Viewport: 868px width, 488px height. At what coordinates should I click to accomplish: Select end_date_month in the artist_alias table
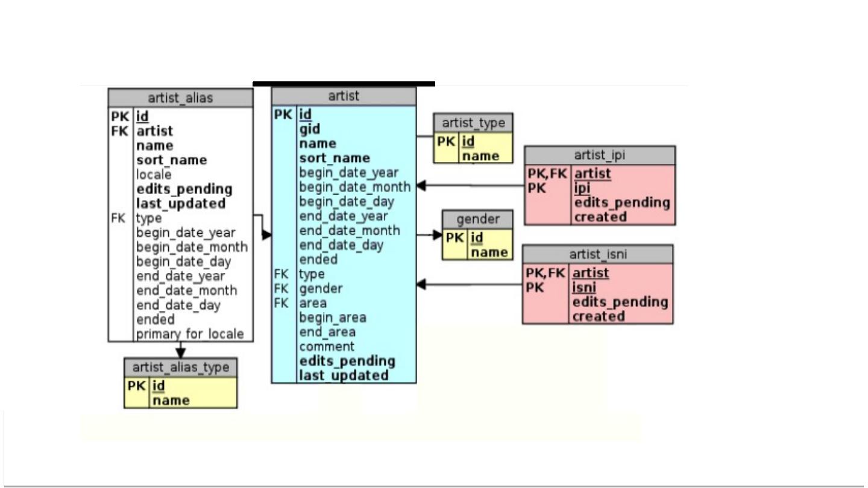(186, 290)
